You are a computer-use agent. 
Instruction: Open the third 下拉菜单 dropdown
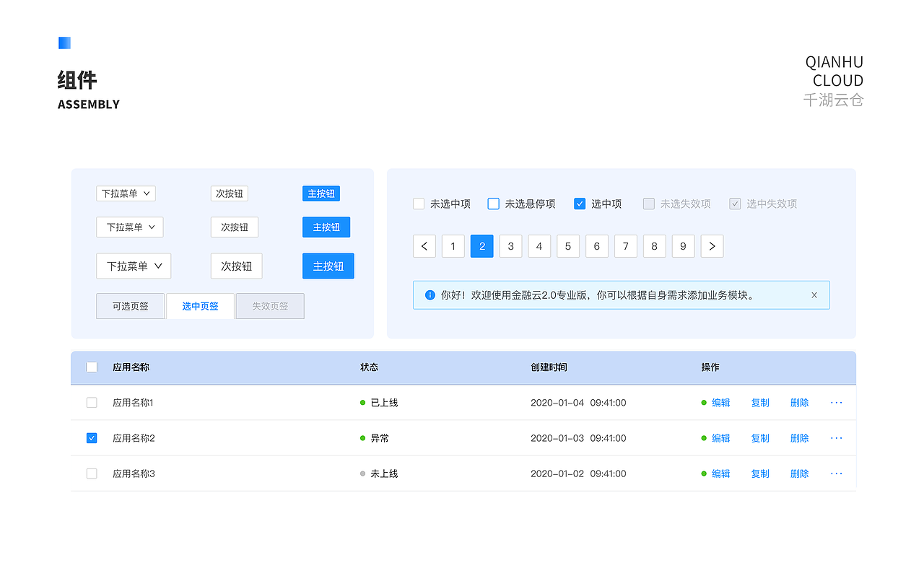(x=134, y=266)
